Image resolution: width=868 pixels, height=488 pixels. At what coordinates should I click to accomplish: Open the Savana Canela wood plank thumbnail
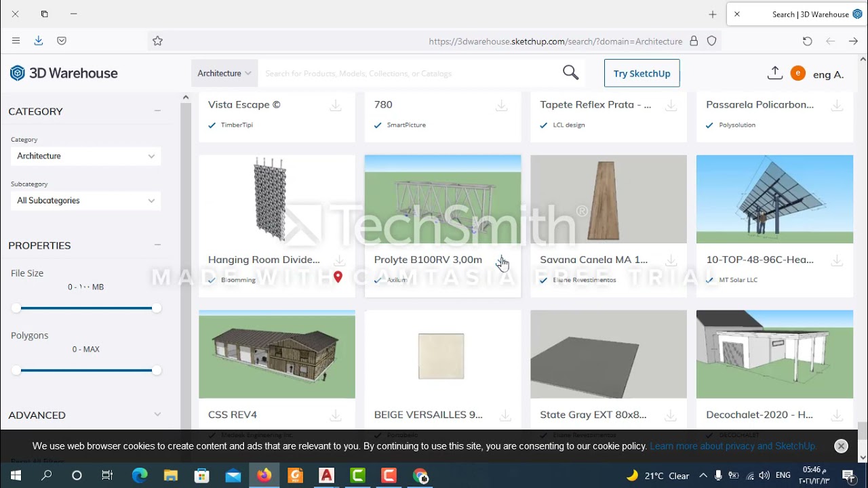click(x=608, y=199)
